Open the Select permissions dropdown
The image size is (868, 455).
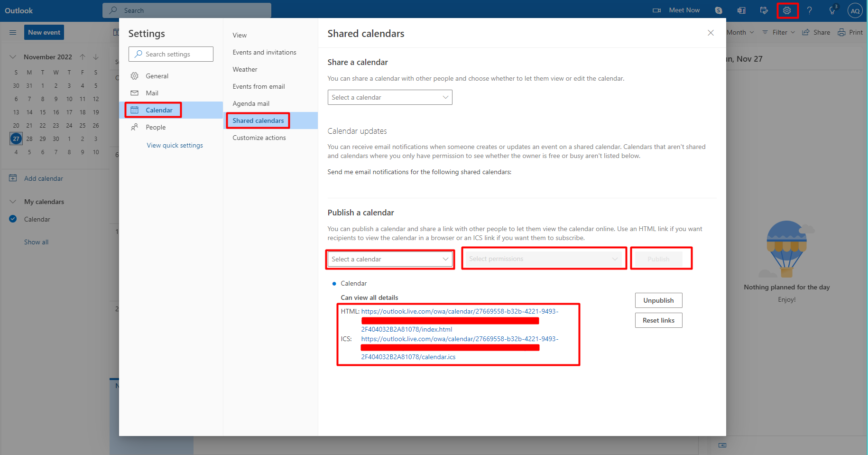[543, 259]
